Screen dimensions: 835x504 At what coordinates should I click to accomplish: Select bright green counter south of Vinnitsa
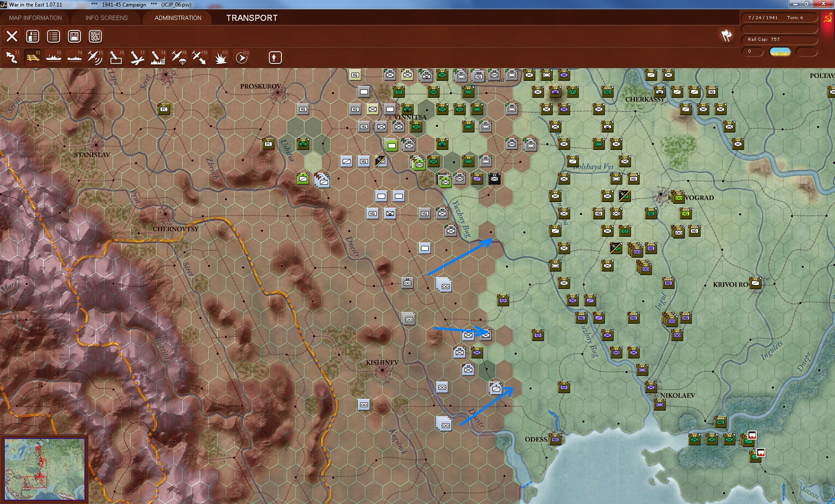point(392,146)
